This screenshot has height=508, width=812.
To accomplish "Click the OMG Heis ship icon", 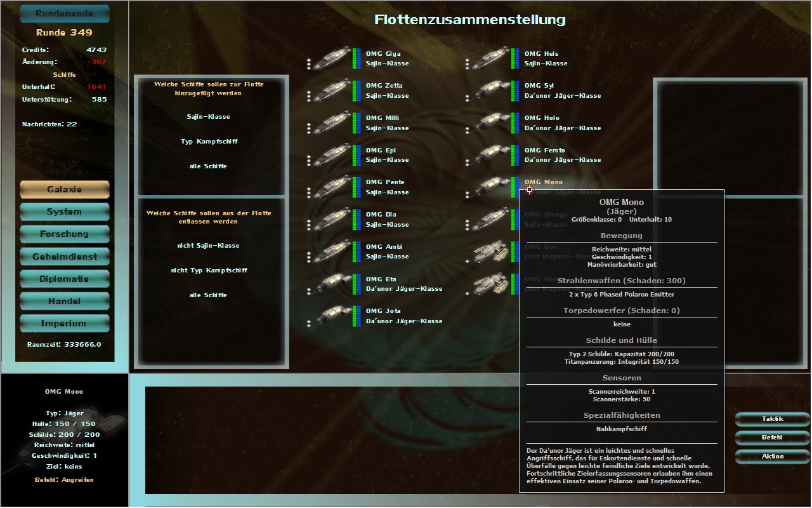I will tap(490, 58).
